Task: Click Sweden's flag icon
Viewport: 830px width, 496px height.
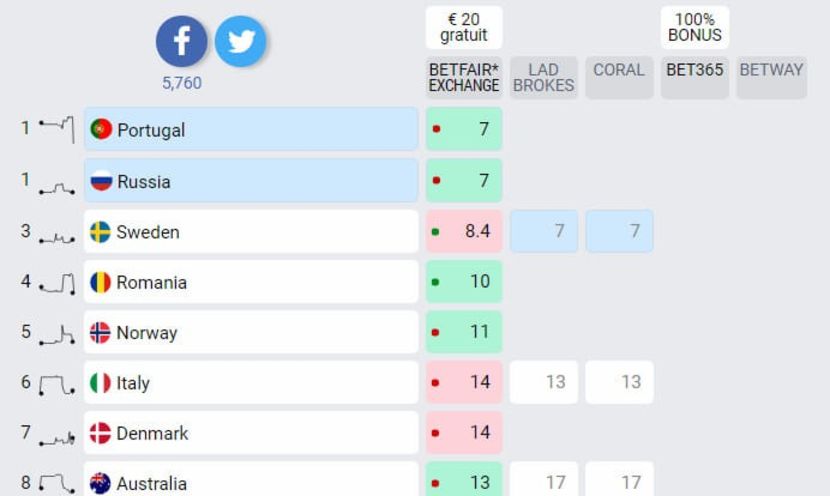Action: (x=100, y=232)
